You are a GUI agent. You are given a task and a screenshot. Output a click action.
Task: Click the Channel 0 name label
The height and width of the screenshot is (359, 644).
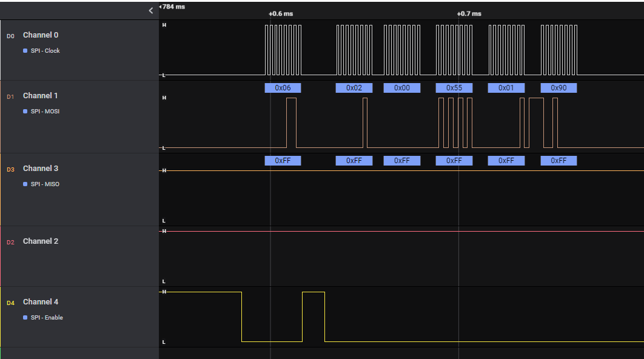coord(41,35)
